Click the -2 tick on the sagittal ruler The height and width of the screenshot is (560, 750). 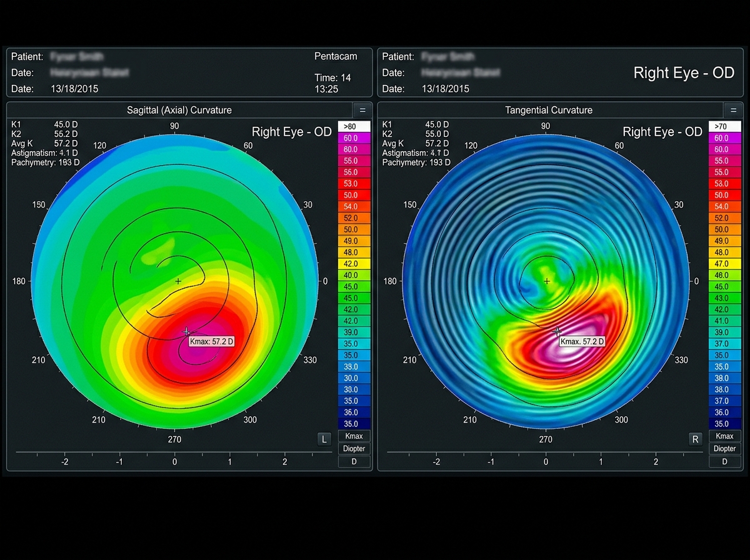click(x=64, y=462)
